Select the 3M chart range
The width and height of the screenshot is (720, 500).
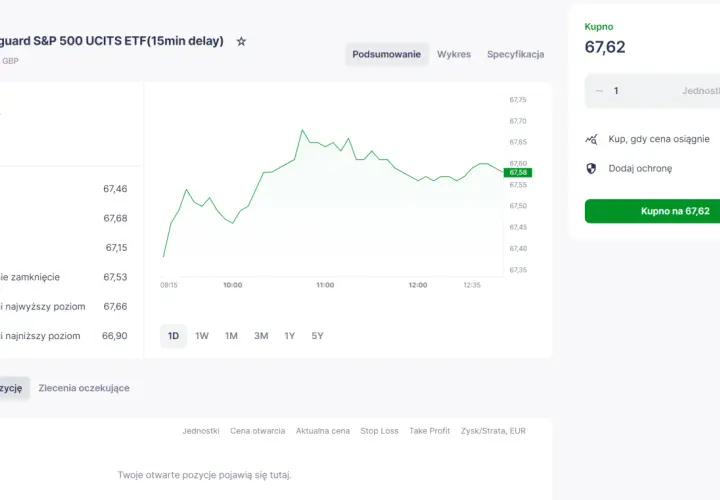pyautogui.click(x=261, y=336)
